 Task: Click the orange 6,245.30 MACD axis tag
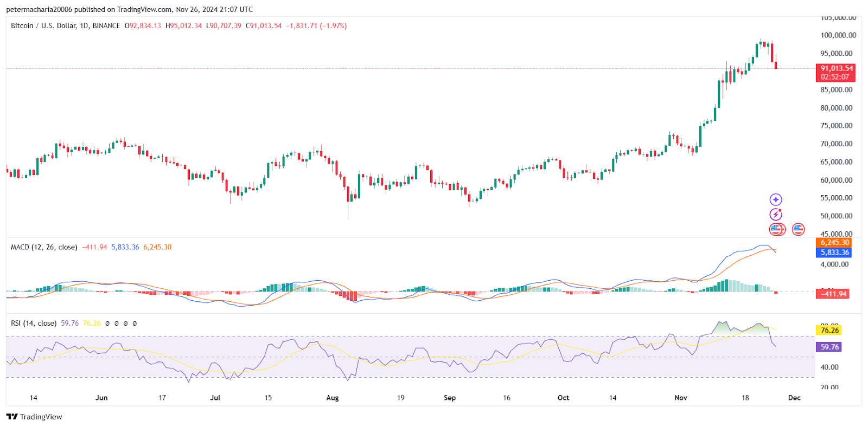(x=834, y=243)
